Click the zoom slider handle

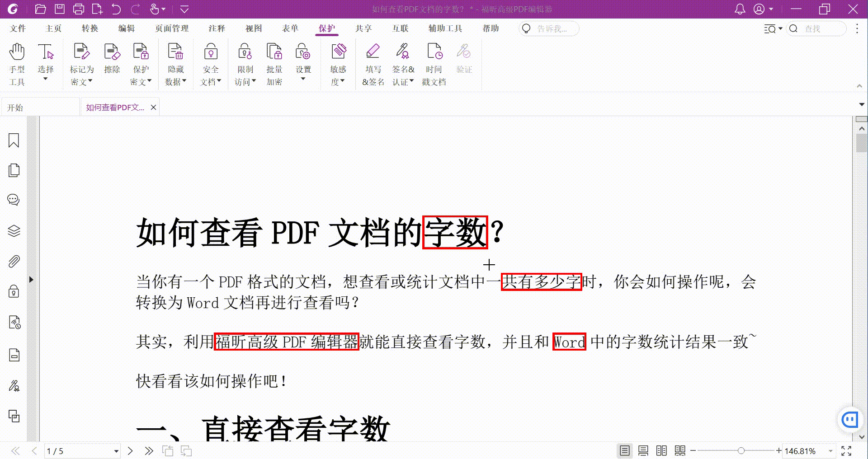[741, 451]
